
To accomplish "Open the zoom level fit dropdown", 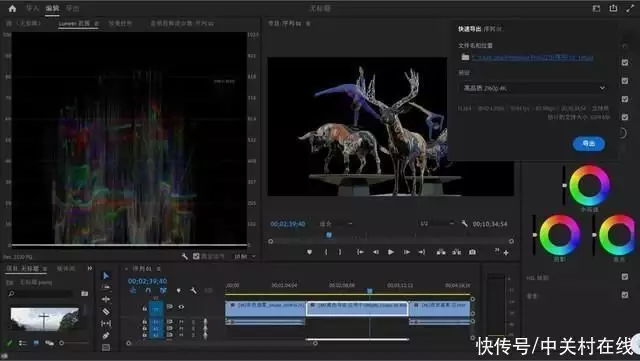I will point(336,224).
